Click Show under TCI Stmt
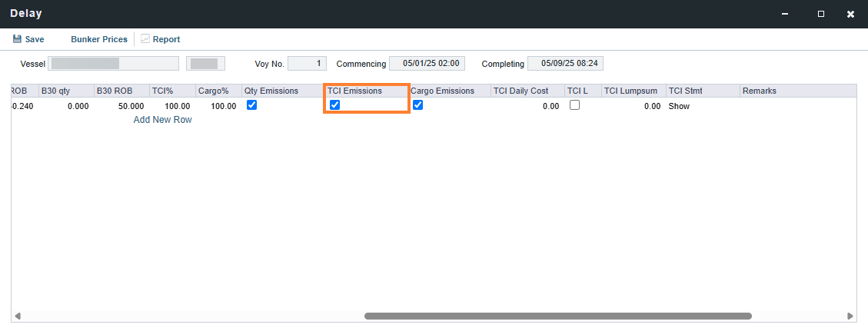This screenshot has height=328, width=868. pos(679,106)
